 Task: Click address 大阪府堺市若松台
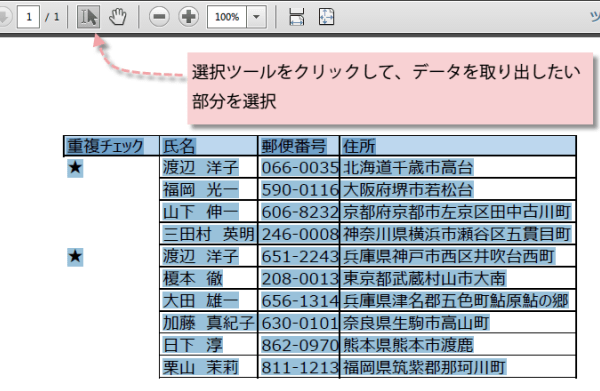click(408, 190)
